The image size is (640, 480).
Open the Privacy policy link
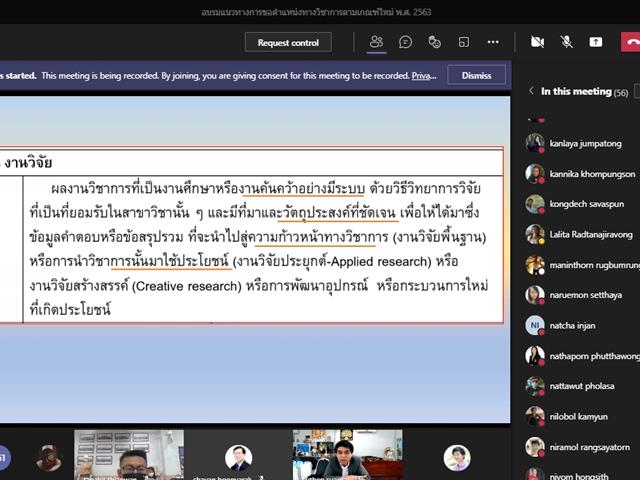424,76
